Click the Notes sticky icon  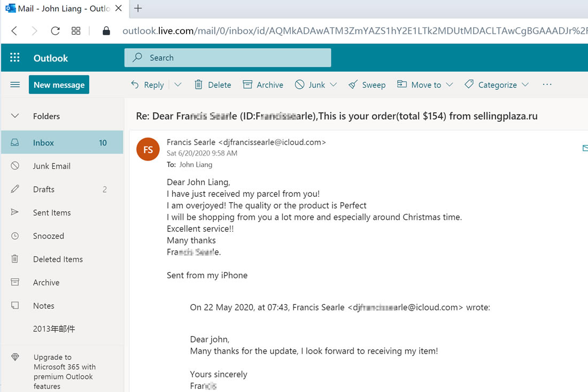point(14,305)
